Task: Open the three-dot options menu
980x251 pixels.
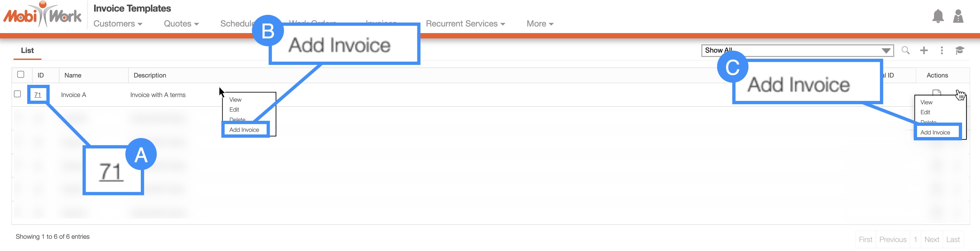Action: tap(942, 50)
